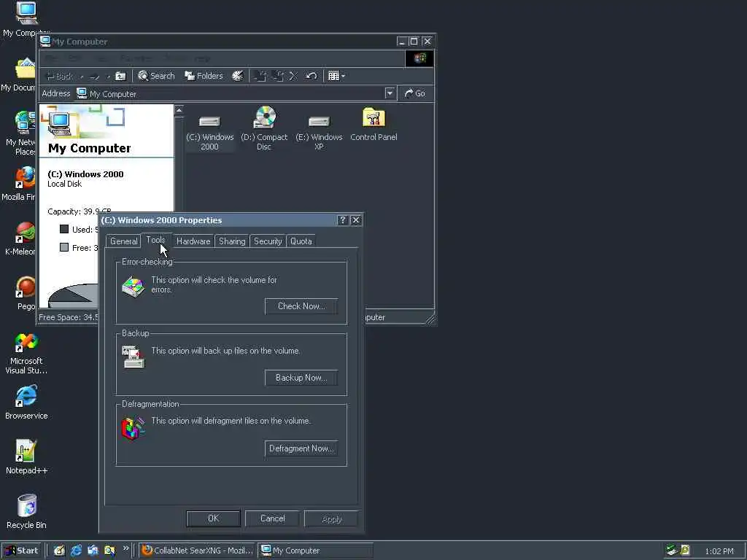The image size is (747, 560).
Task: Open the Sharing tab
Action: pyautogui.click(x=232, y=241)
